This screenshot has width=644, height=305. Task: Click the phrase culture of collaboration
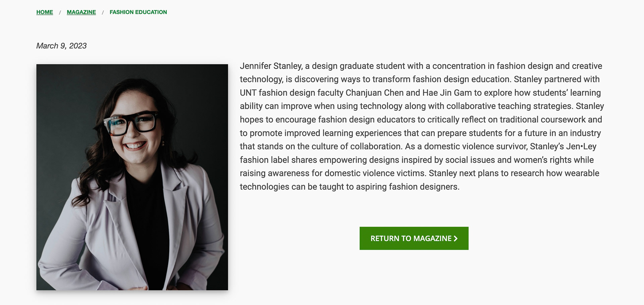[357, 147]
